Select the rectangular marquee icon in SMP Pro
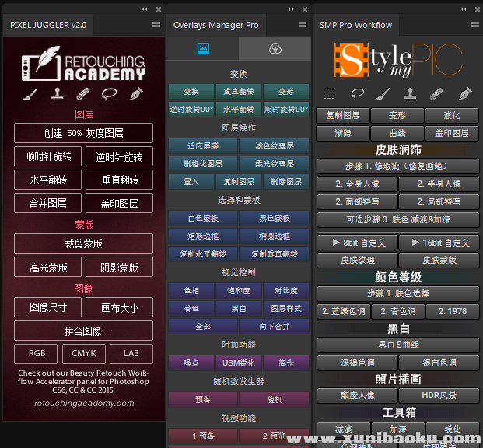Viewport: 483px width, 448px height. click(x=329, y=94)
